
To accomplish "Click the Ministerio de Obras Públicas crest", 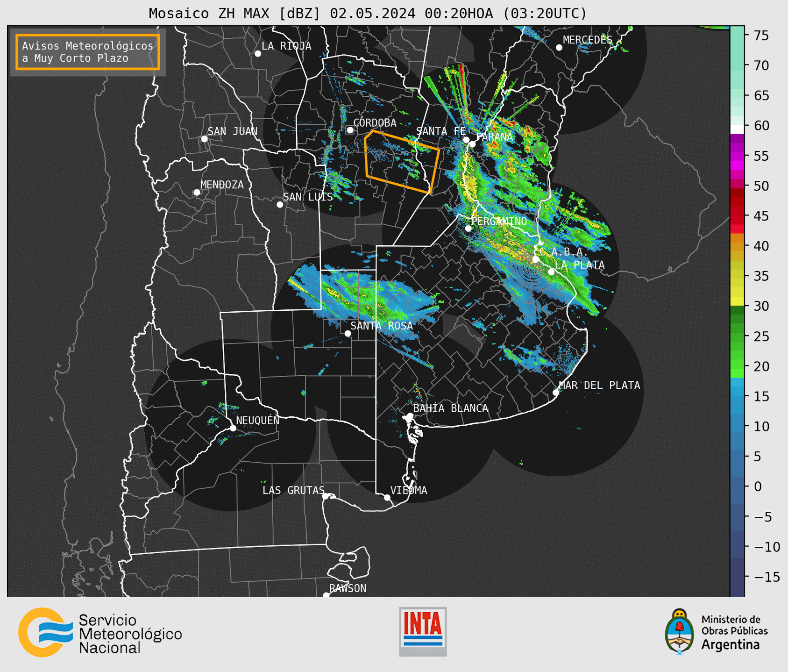I will 680,632.
